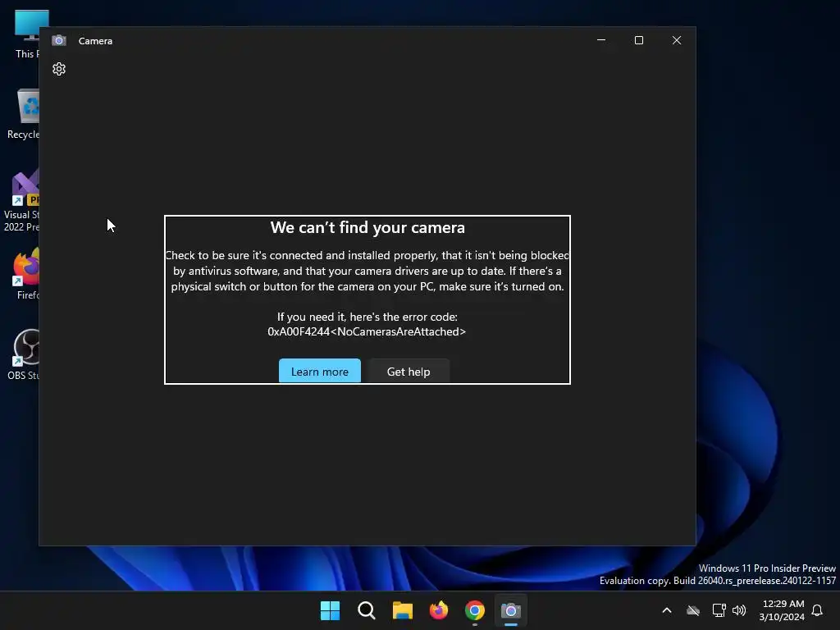Image resolution: width=840 pixels, height=630 pixels.
Task: Click the Get help button
Action: [409, 372]
